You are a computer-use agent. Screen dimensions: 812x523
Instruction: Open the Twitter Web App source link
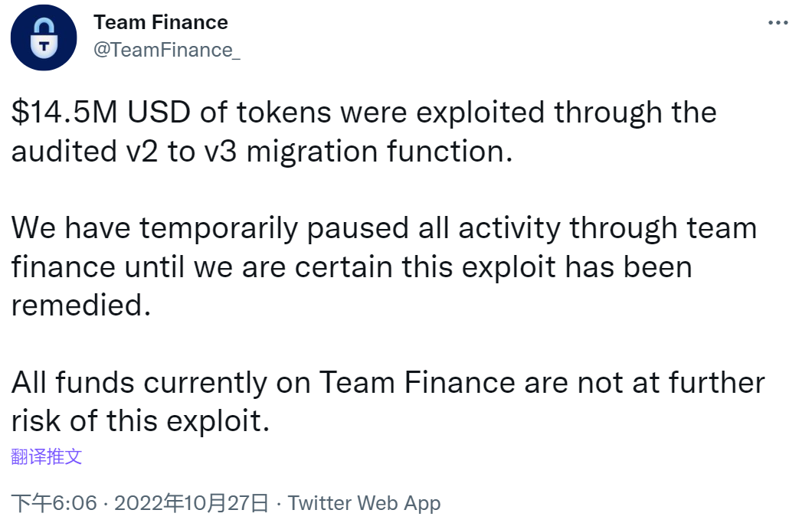pyautogui.click(x=364, y=503)
